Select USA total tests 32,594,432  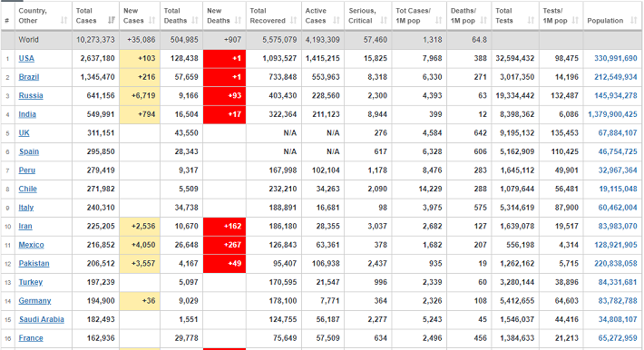tap(514, 58)
